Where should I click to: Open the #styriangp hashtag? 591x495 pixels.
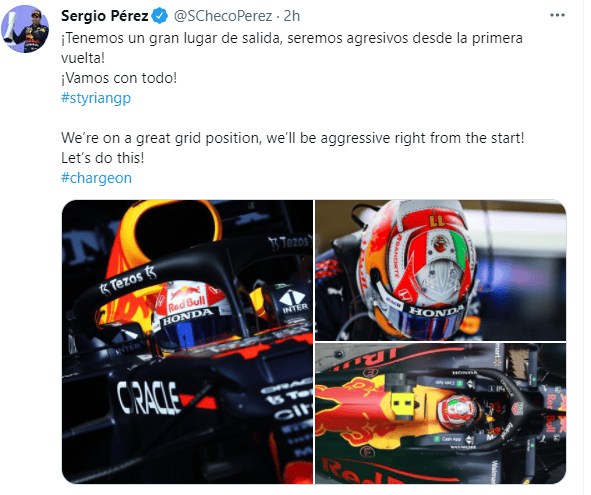point(96,98)
